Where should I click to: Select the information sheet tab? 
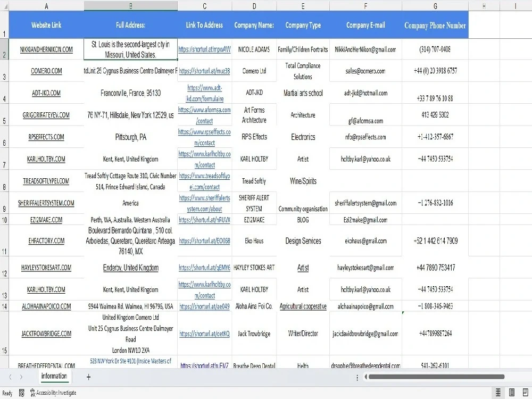(x=54, y=376)
